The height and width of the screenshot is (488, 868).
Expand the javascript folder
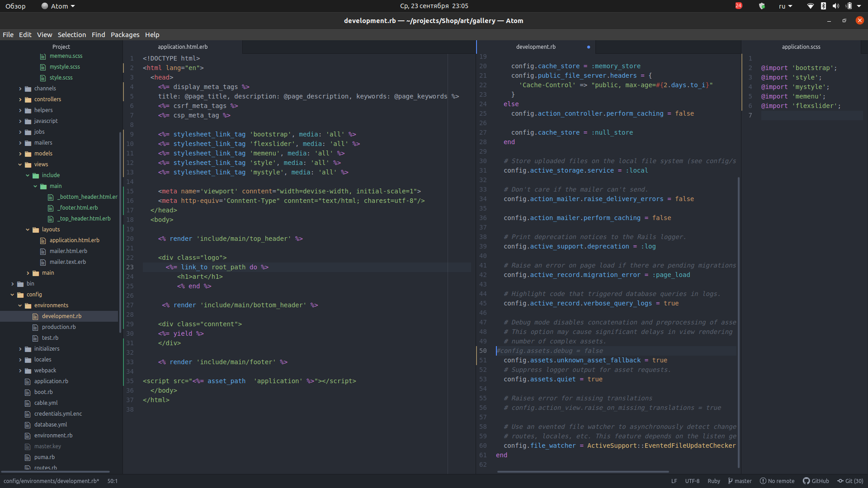pos(20,121)
